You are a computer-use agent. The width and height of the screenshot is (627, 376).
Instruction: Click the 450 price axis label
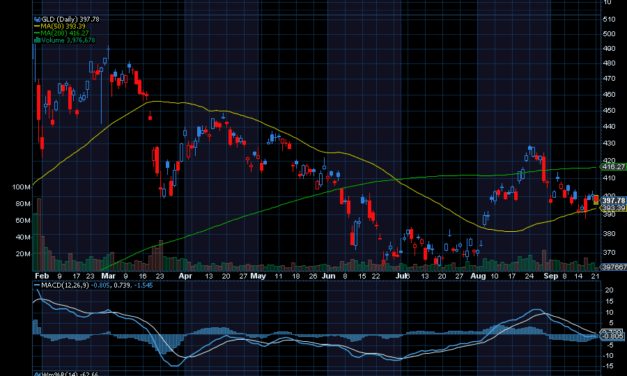(609, 110)
